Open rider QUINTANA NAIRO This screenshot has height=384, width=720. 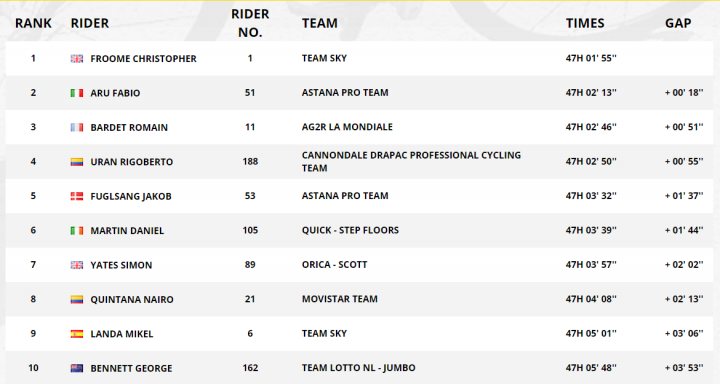click(132, 299)
